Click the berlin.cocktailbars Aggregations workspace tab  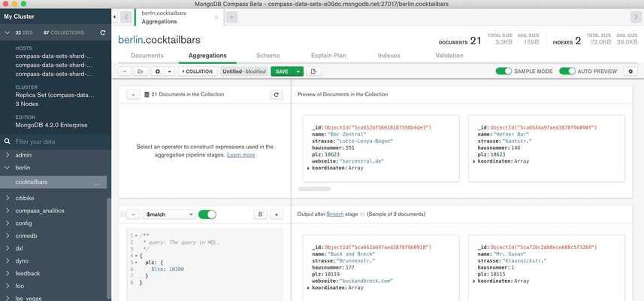pos(179,17)
